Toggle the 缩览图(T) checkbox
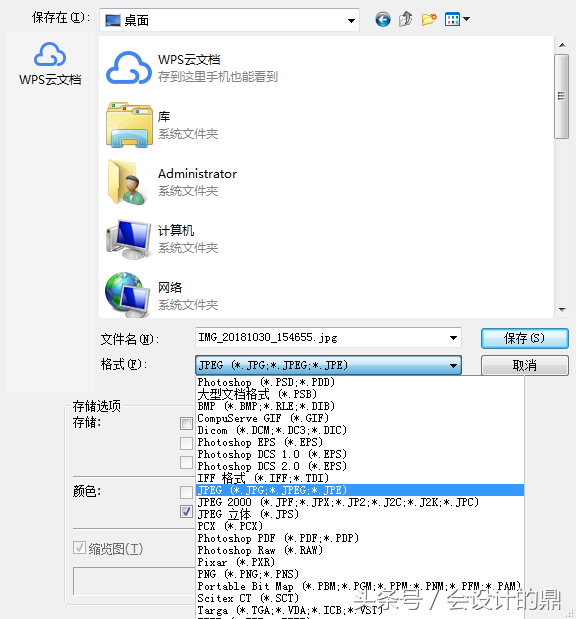576x619 pixels. [x=79, y=548]
